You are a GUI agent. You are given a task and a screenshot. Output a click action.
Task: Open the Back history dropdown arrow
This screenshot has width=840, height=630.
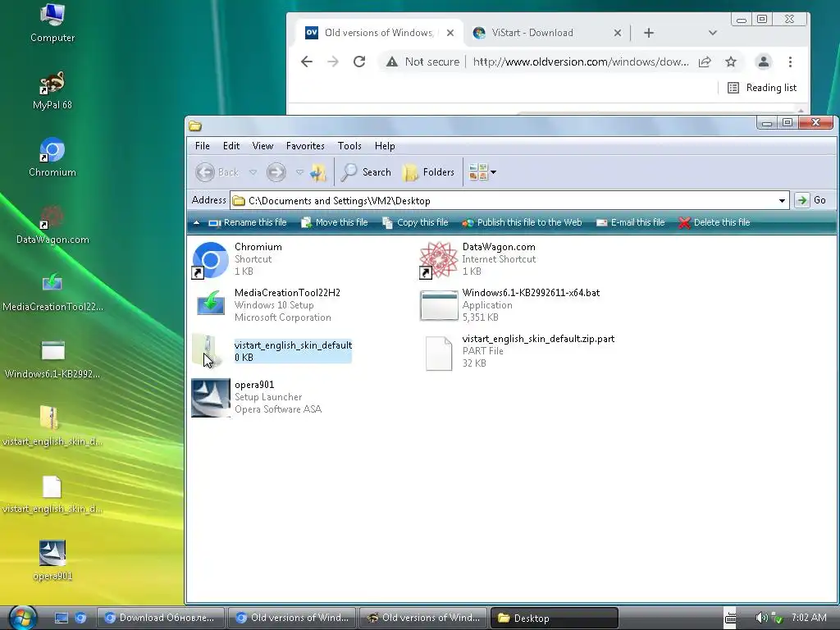coord(253,172)
